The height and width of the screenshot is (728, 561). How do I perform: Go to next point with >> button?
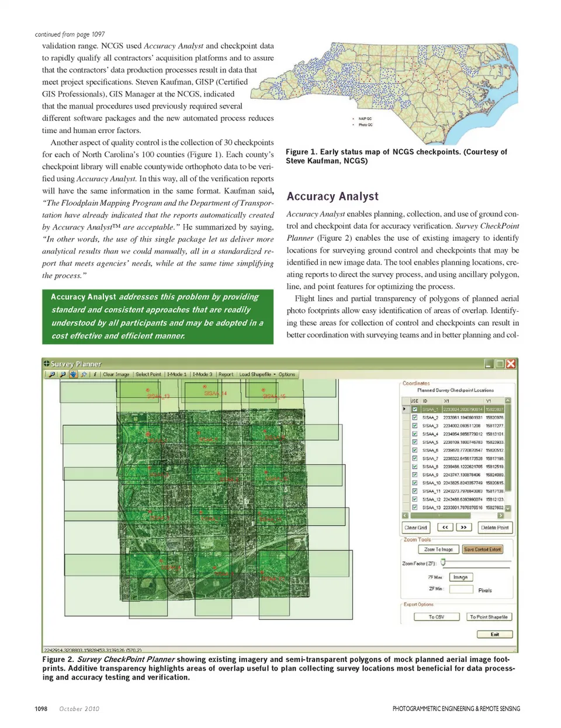463,527
